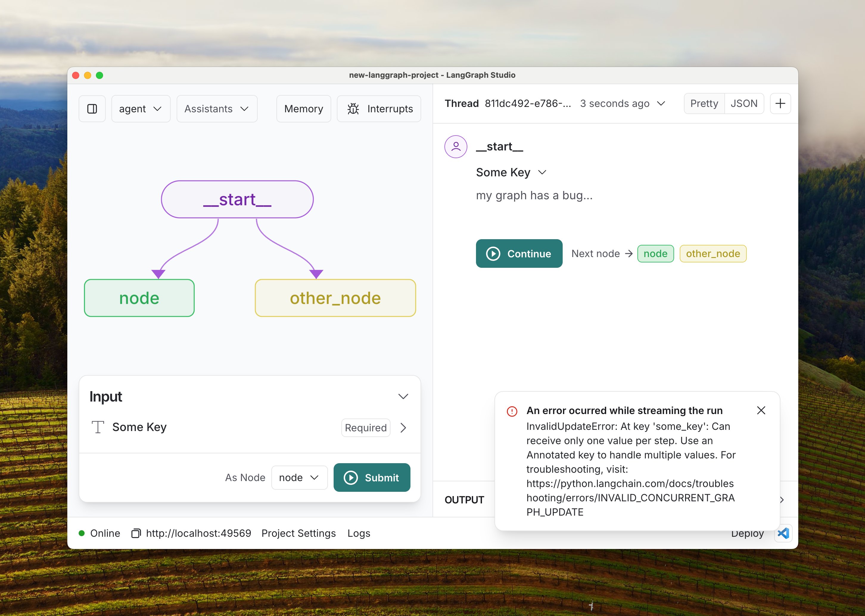The image size is (865, 616).
Task: Open the agent graph dropdown
Action: (141, 109)
